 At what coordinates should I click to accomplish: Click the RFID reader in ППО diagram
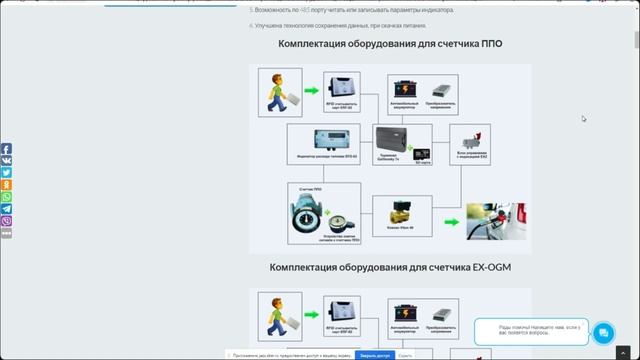(342, 87)
